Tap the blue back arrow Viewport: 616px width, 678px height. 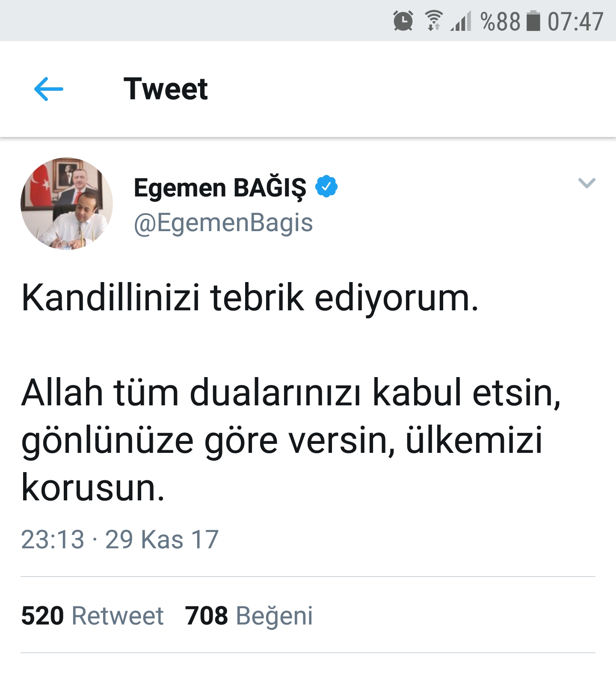tap(49, 89)
